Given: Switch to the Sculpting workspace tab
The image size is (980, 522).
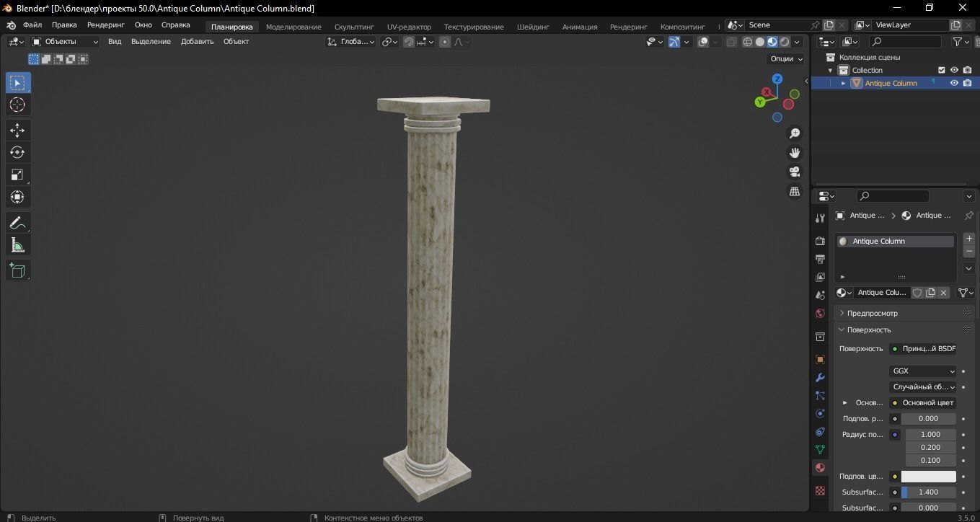Looking at the screenshot, I should point(354,27).
